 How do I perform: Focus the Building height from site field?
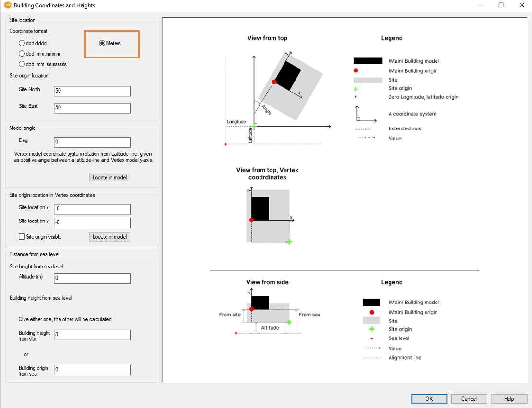point(92,335)
